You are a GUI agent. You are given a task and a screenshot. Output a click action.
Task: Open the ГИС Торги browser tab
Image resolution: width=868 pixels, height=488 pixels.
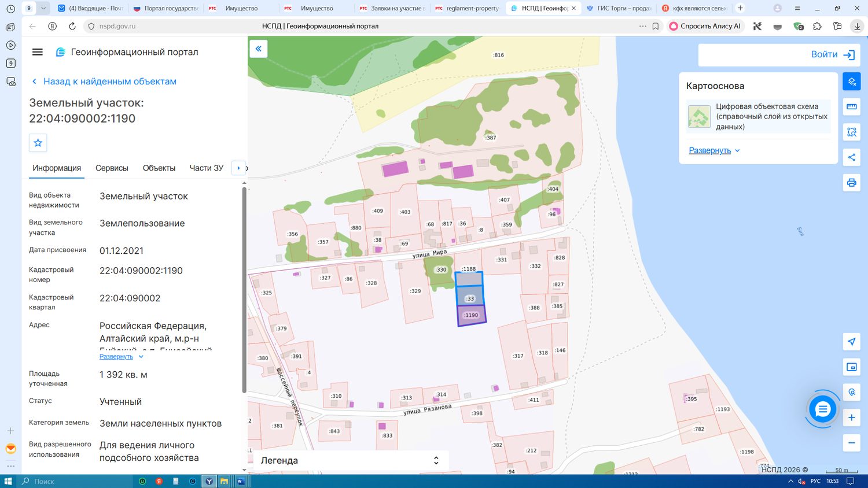click(x=619, y=8)
